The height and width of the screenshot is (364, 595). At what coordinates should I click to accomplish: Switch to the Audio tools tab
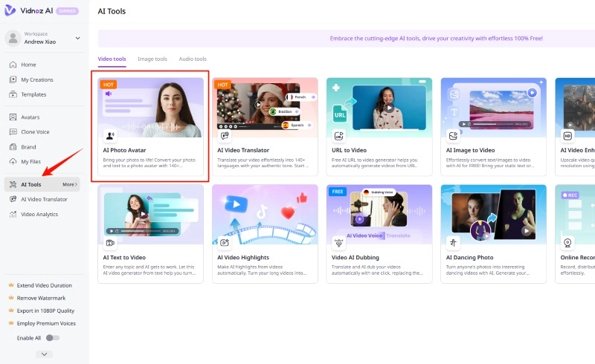click(x=193, y=59)
